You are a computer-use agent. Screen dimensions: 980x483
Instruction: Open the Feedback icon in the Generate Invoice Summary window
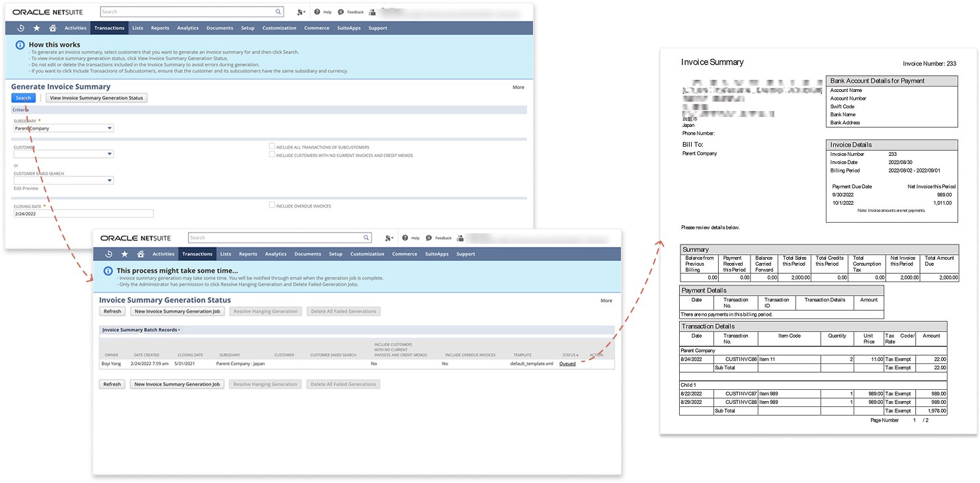pyautogui.click(x=341, y=12)
